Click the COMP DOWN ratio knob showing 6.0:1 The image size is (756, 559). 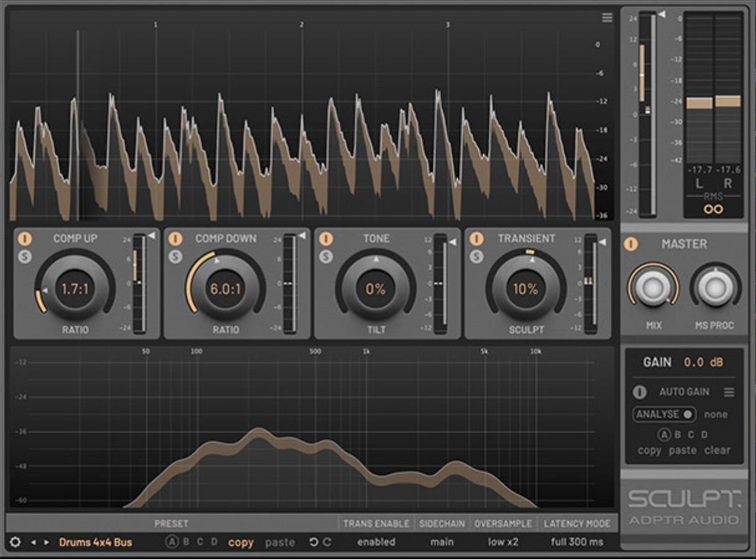point(225,289)
